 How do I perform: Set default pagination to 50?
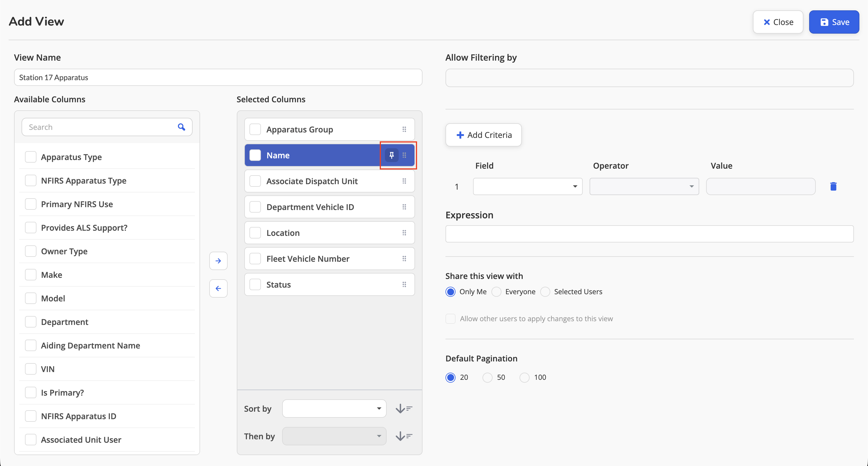click(x=487, y=377)
